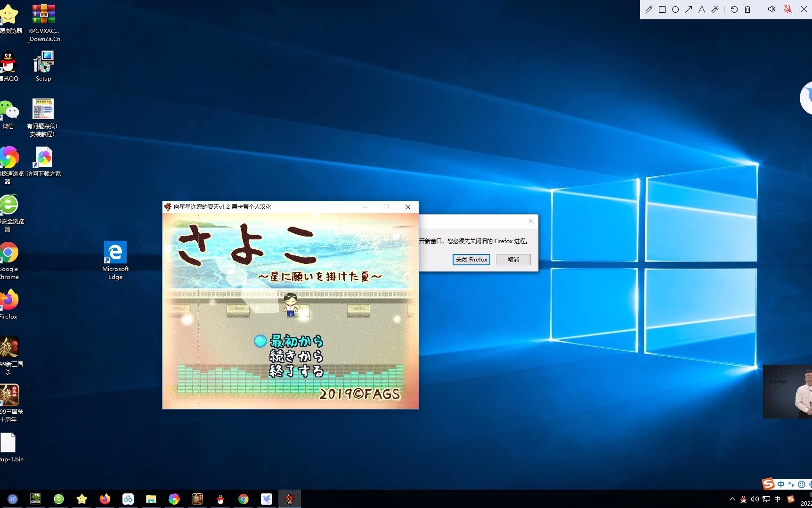Undo the last annotation
Screen dimensions: 812x508
[x=734, y=9]
